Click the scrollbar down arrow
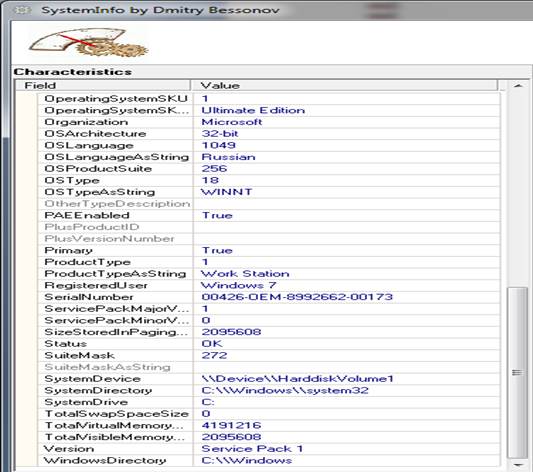Viewport: 533px width, 472px height. pos(518,464)
